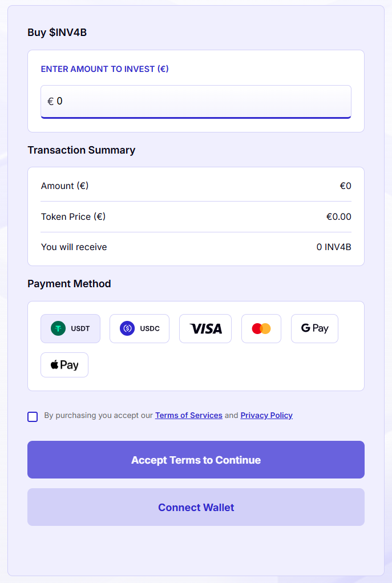Tick the accept terms checkbox
392x583 pixels.
(33, 416)
